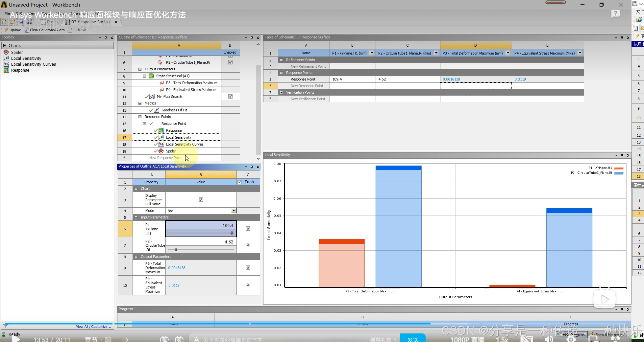Image resolution: width=644 pixels, height=342 pixels.
Task: Click the Open project folder icon
Action: [12, 22]
